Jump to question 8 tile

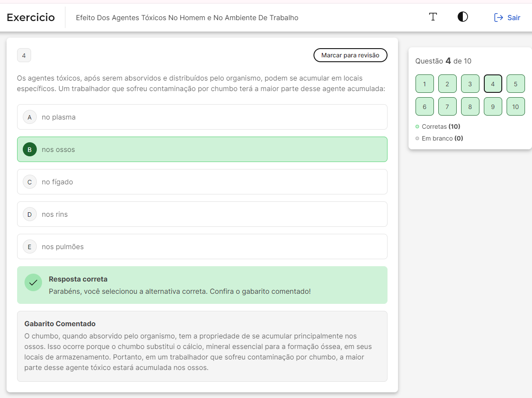click(x=470, y=107)
